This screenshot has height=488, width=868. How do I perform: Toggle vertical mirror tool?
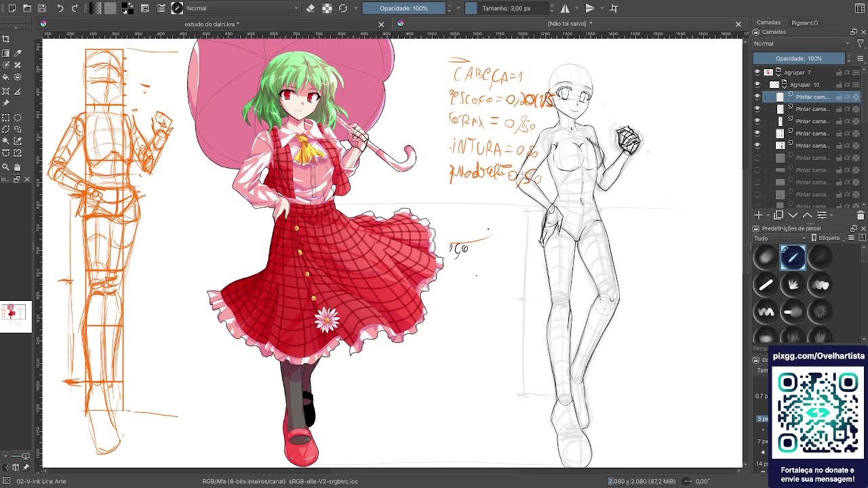tap(589, 8)
